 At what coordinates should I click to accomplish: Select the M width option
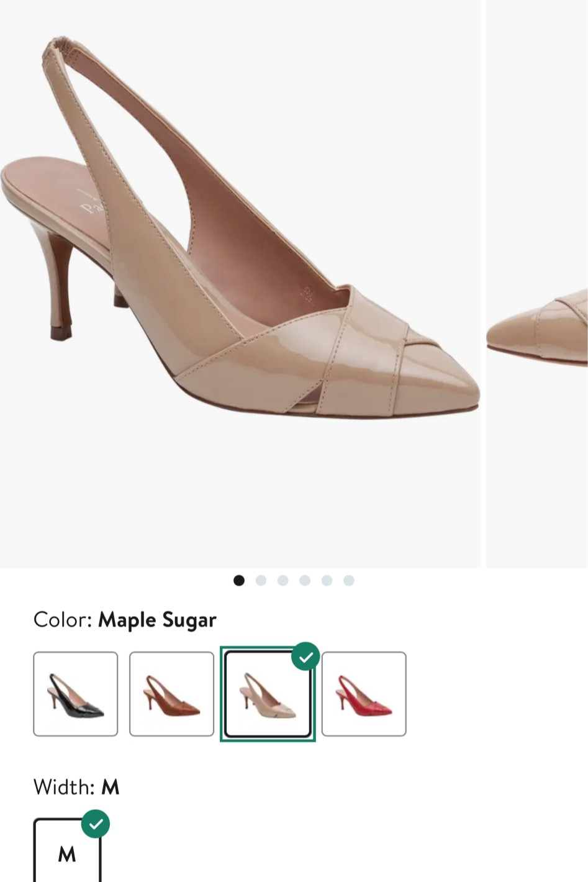(67, 854)
